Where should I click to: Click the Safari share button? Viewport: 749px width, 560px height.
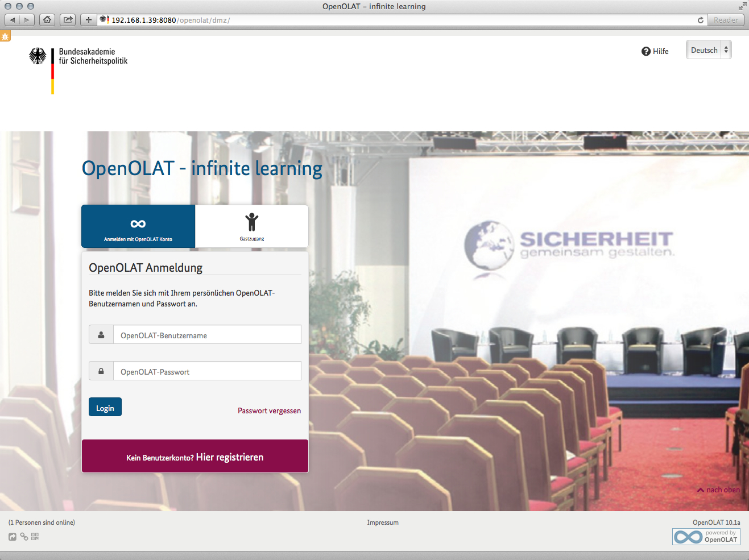(68, 20)
